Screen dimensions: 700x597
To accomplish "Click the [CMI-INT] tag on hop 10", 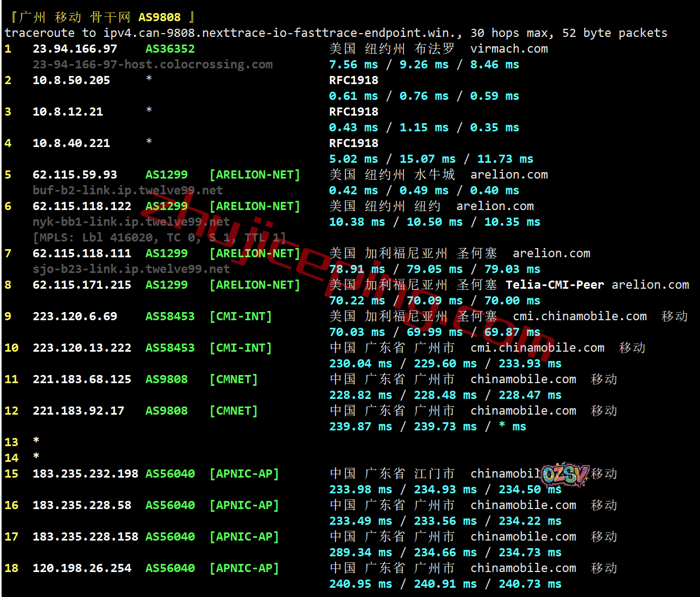I will coord(241,348).
